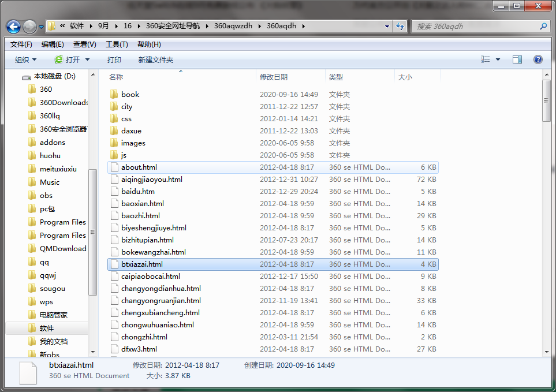Select 本地磁盘 (D:) in navigation tree
Screen dimensions: 556x392
(55, 76)
